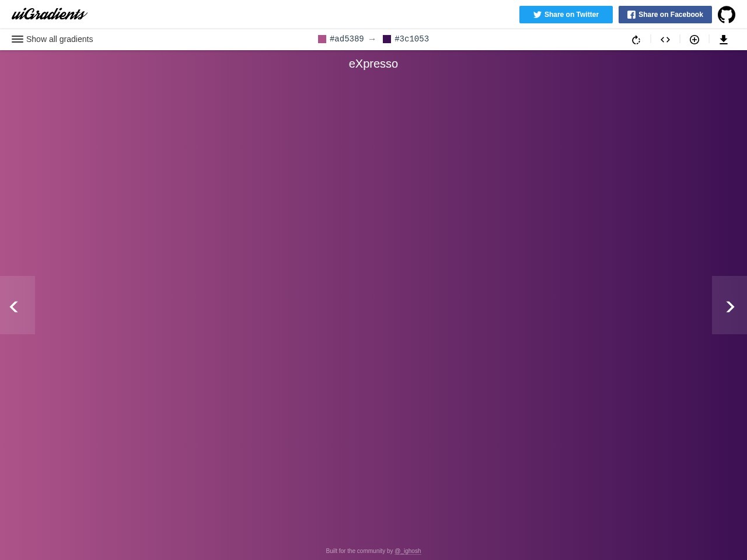Get the CSS code
The width and height of the screenshot is (747, 560).
click(665, 40)
